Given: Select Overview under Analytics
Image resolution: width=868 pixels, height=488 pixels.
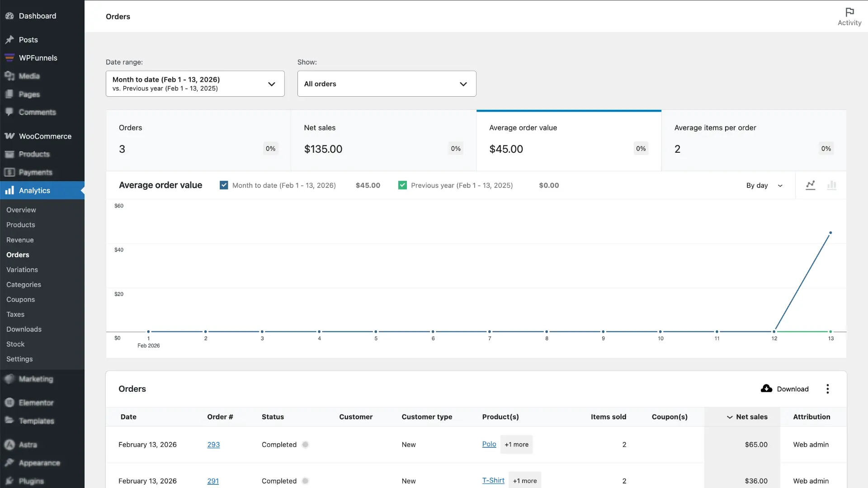Looking at the screenshot, I should [x=21, y=210].
